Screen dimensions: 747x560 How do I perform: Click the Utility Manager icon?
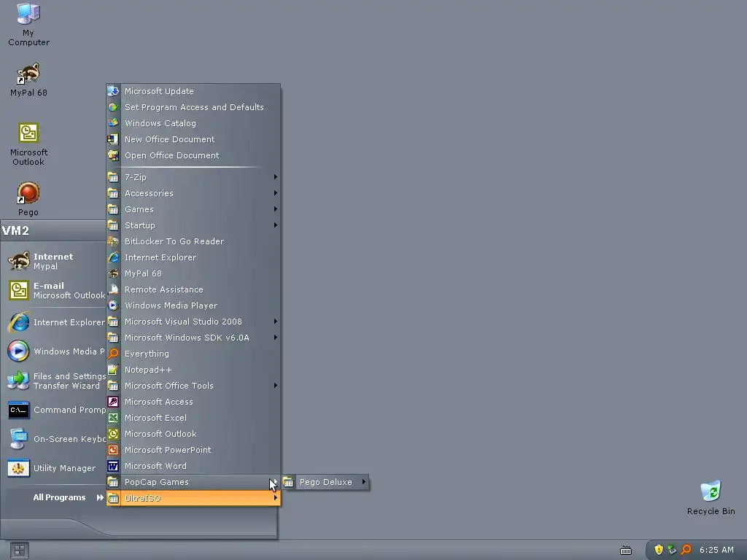pos(19,468)
